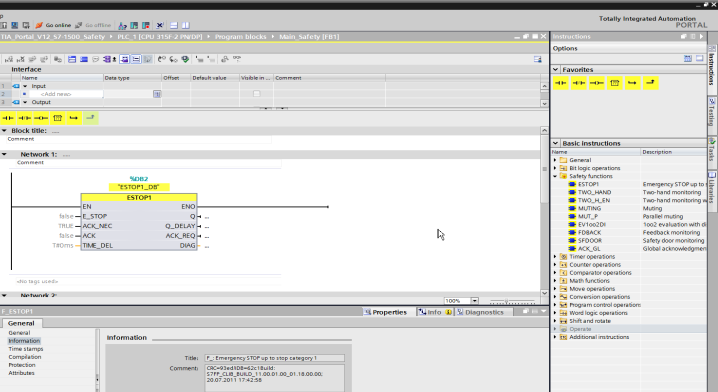Collapse the Favorites pane
Viewport: 718px width, 392px height.
pyautogui.click(x=556, y=70)
